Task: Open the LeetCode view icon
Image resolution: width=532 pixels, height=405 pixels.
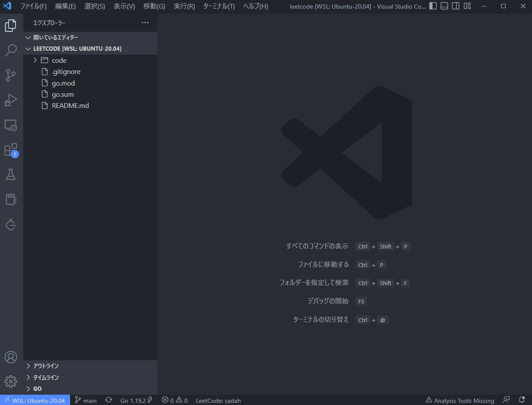Action: pos(11,224)
